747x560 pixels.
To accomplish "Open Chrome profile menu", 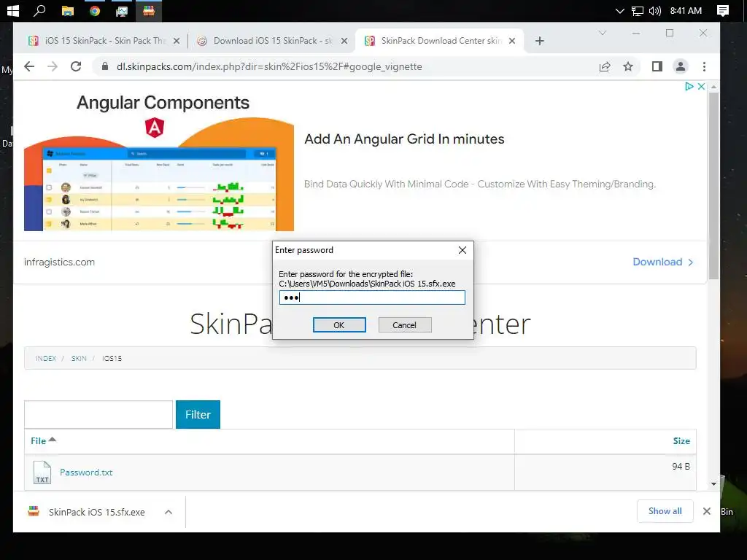I will (x=681, y=66).
